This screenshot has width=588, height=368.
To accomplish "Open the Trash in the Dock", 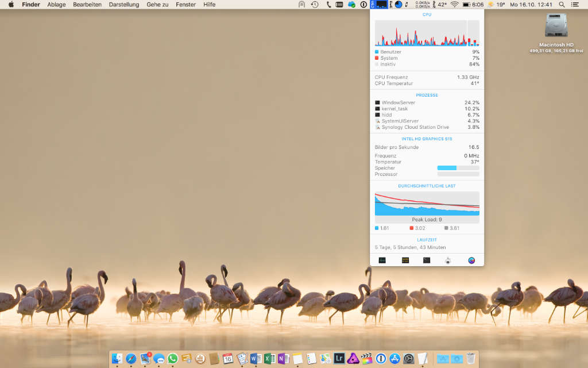I will [471, 359].
